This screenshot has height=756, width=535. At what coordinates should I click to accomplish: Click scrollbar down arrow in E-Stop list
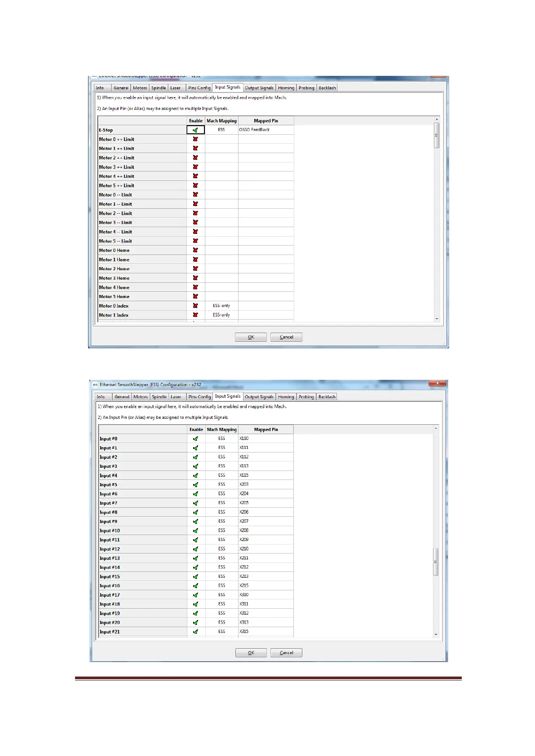(x=437, y=319)
